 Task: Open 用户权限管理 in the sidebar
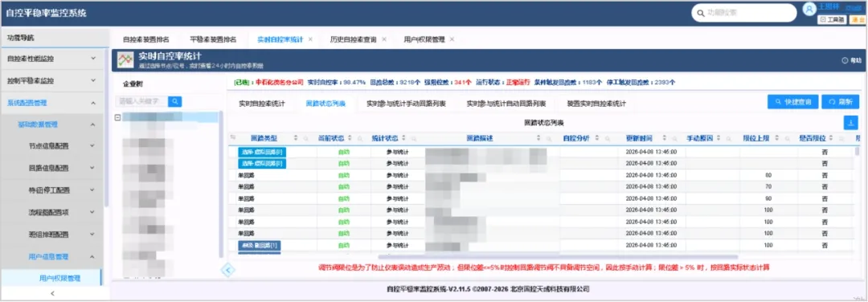click(60, 278)
